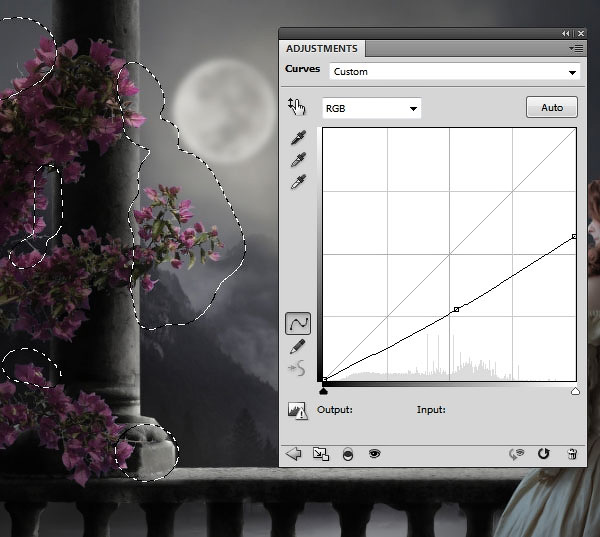The height and width of the screenshot is (537, 600).
Task: Pick the gray point eyedropper
Action: pos(298,160)
